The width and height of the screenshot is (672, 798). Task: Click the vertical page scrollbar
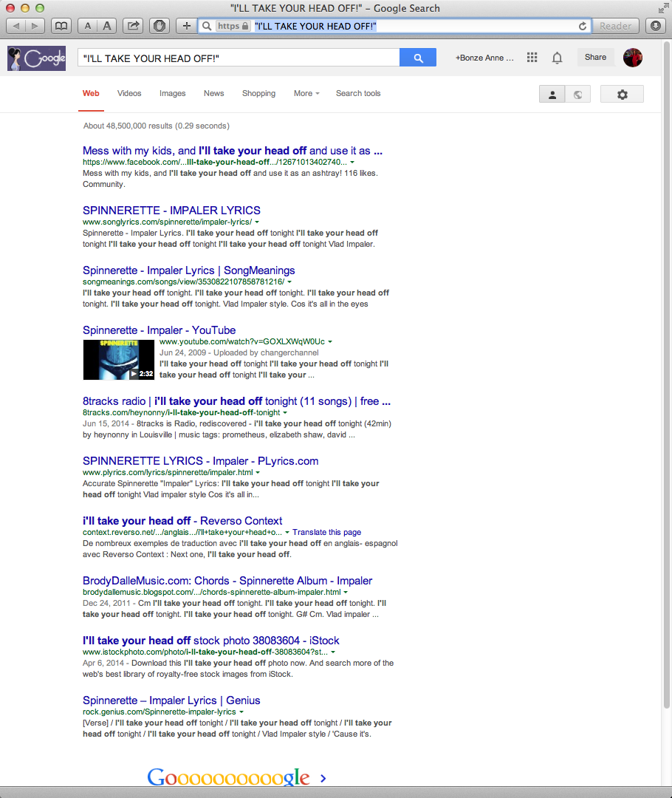[666, 374]
